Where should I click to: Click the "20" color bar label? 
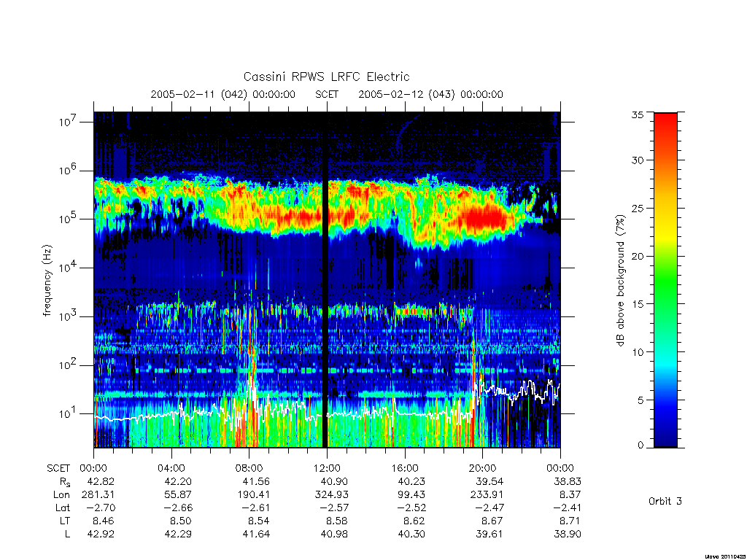pyautogui.click(x=637, y=256)
